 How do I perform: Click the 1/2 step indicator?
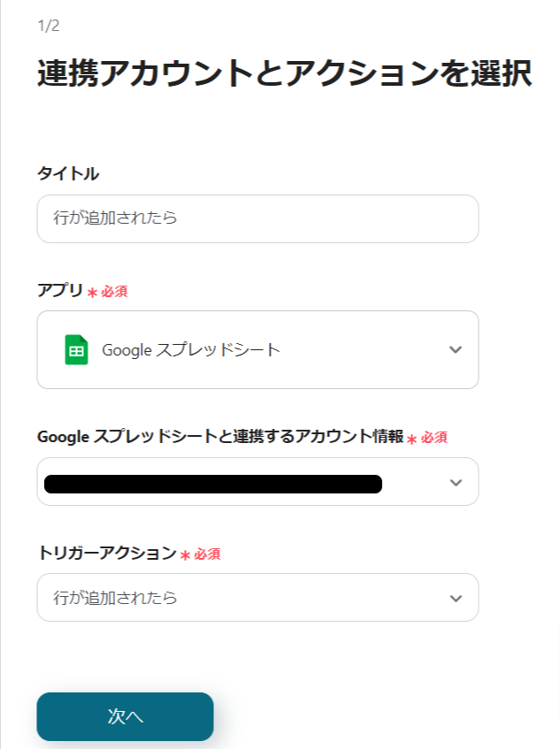(x=49, y=26)
